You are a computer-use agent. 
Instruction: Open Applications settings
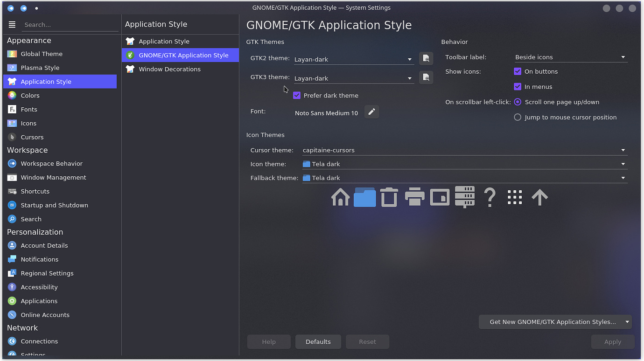(60, 301)
